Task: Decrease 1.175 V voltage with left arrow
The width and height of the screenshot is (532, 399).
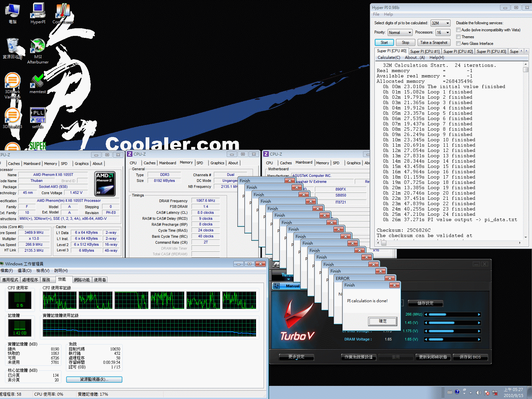Action: point(426,331)
